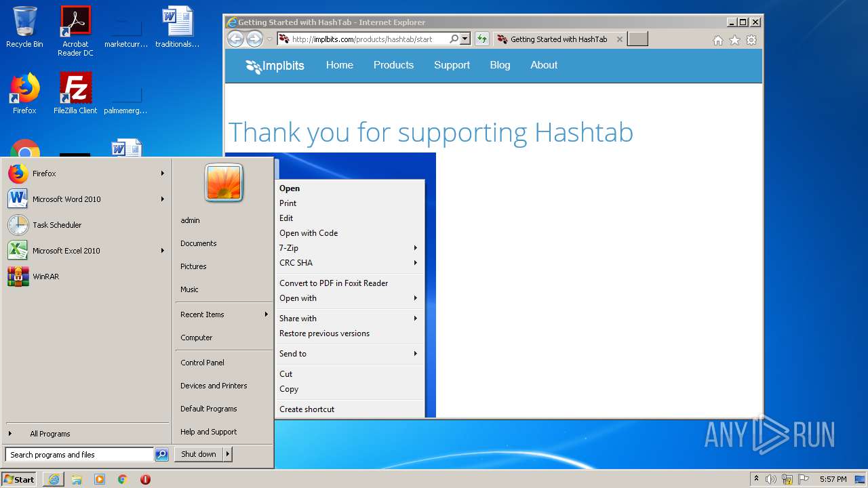Select Getting Started with HashTab tab
This screenshot has height=488, width=868.
pyautogui.click(x=559, y=39)
